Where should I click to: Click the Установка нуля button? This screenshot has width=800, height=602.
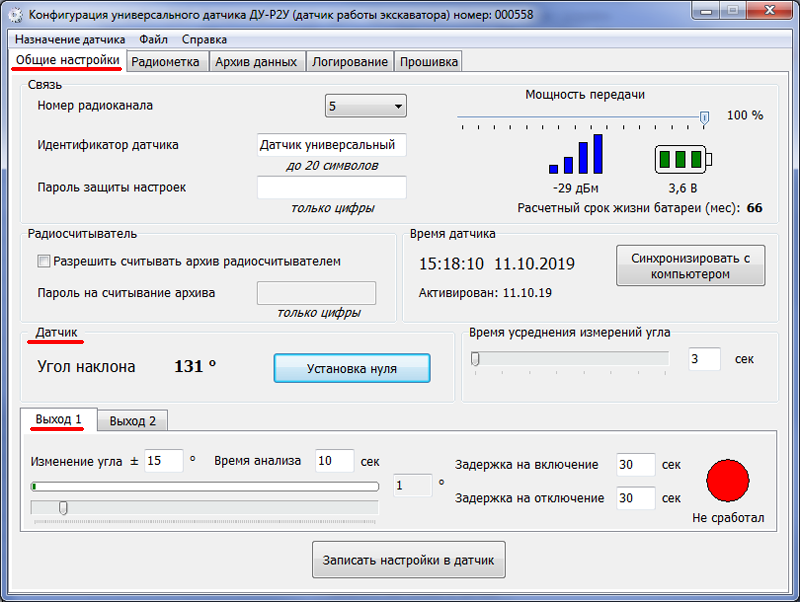tap(352, 368)
